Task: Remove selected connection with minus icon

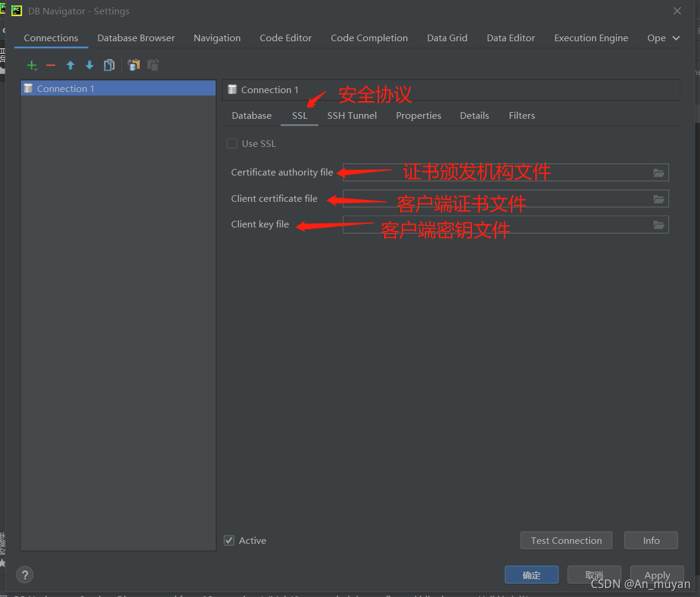Action: [x=51, y=66]
